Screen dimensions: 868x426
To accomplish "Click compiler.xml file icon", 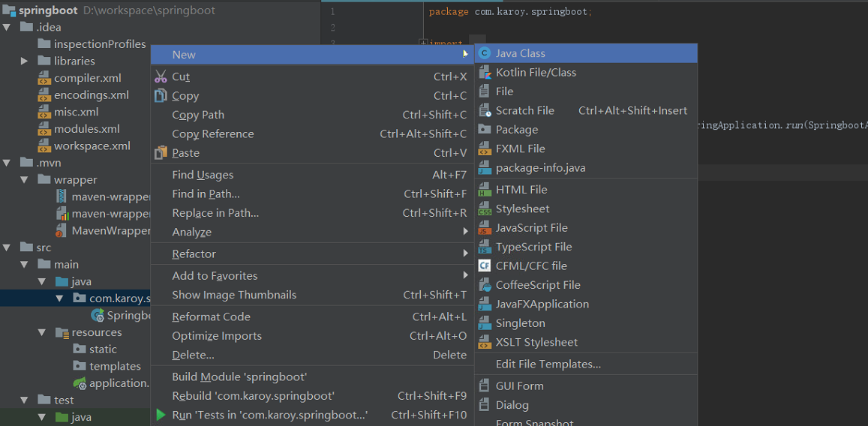I will point(44,78).
